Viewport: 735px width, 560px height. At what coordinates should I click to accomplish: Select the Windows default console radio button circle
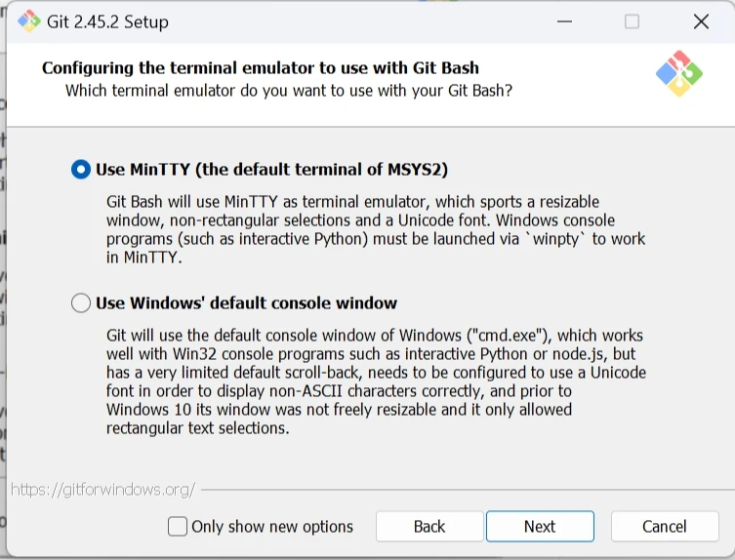click(x=81, y=303)
